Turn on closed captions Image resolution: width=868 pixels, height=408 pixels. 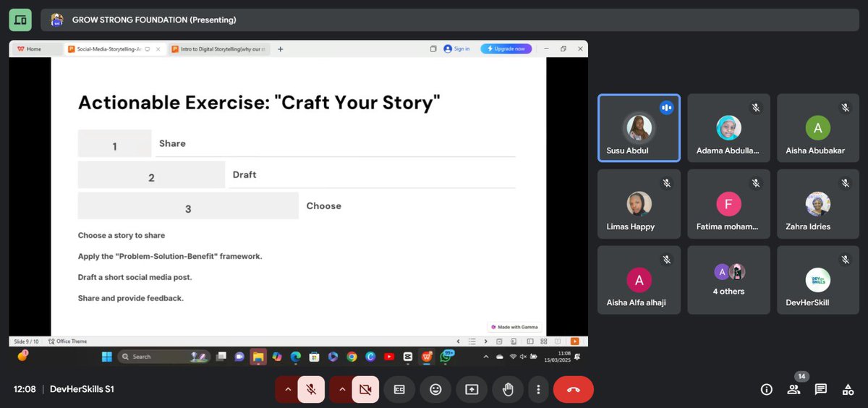click(x=399, y=389)
